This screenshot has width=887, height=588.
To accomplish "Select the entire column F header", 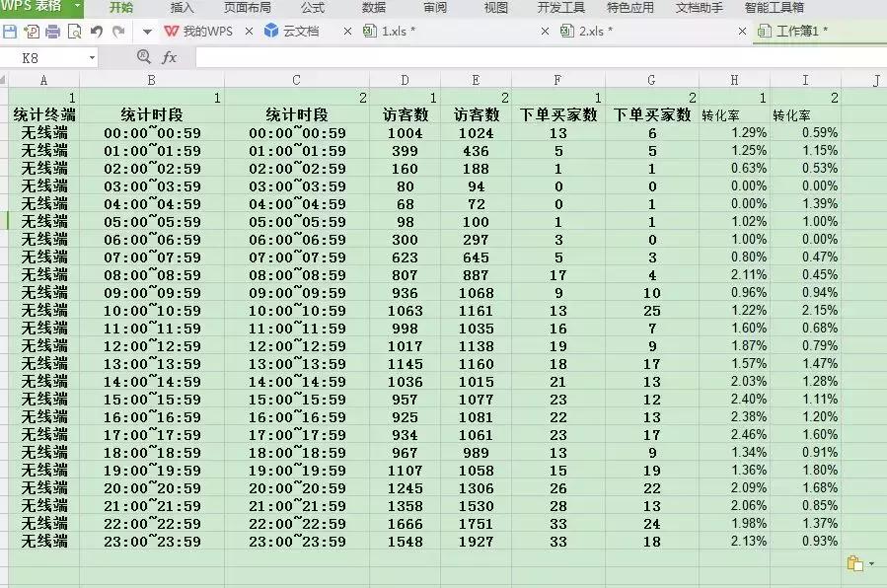I will [557, 80].
